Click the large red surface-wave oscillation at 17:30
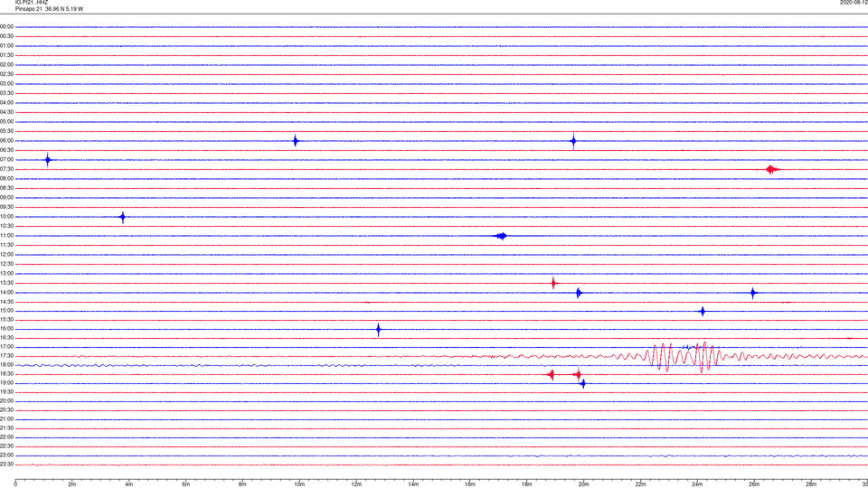This screenshot has height=488, width=868. tap(684, 357)
